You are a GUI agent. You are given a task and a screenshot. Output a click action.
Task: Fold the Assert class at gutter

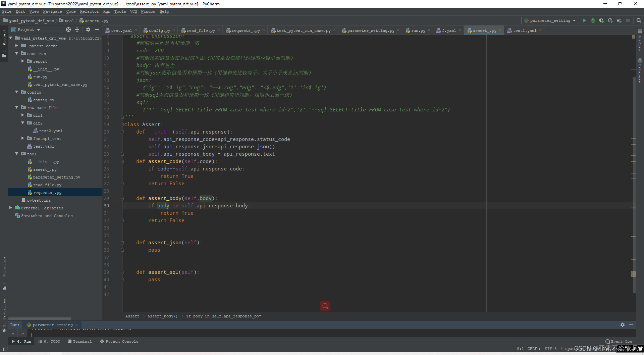[x=122, y=124]
